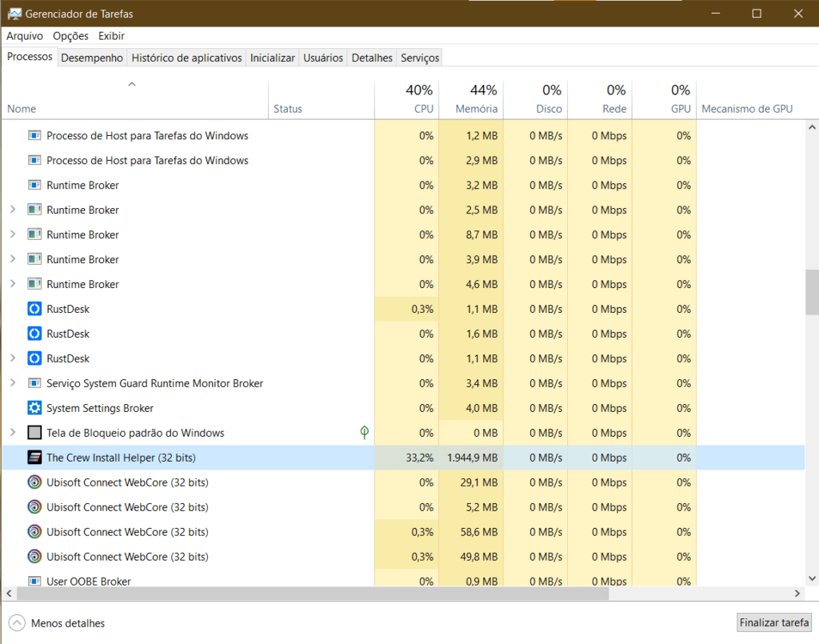Viewport: 819px width, 644px height.
Task: Sort by the Mecanismo de GPU column
Action: click(750, 100)
